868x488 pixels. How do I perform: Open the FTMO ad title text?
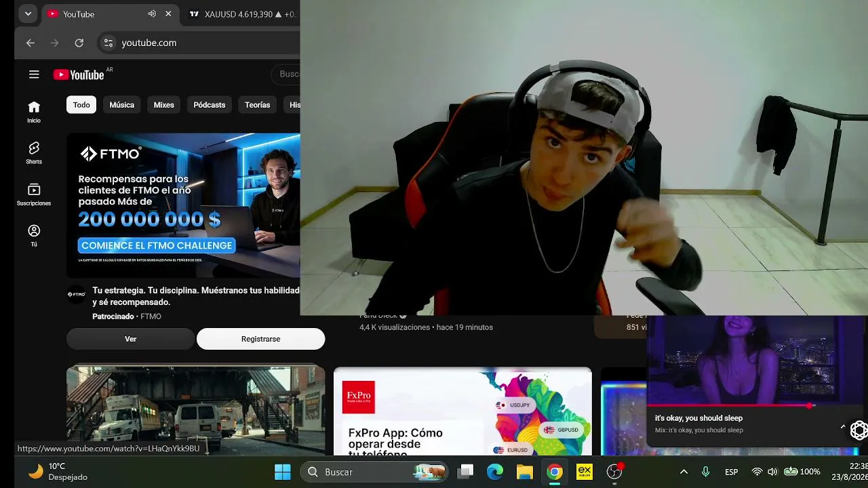pos(196,296)
